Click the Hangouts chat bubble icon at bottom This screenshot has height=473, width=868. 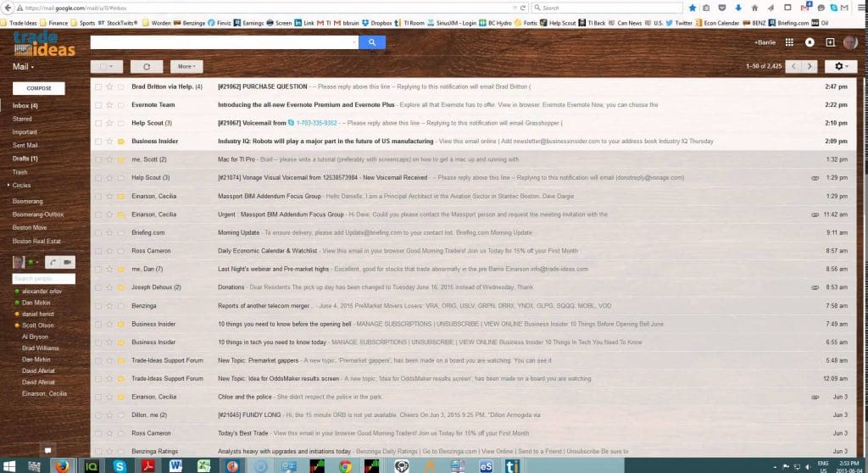(48, 450)
